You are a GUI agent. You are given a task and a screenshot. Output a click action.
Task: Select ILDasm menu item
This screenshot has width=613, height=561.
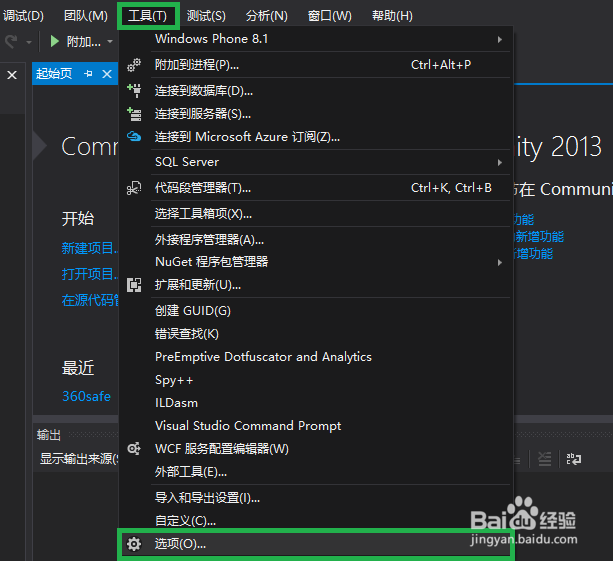pos(316,403)
